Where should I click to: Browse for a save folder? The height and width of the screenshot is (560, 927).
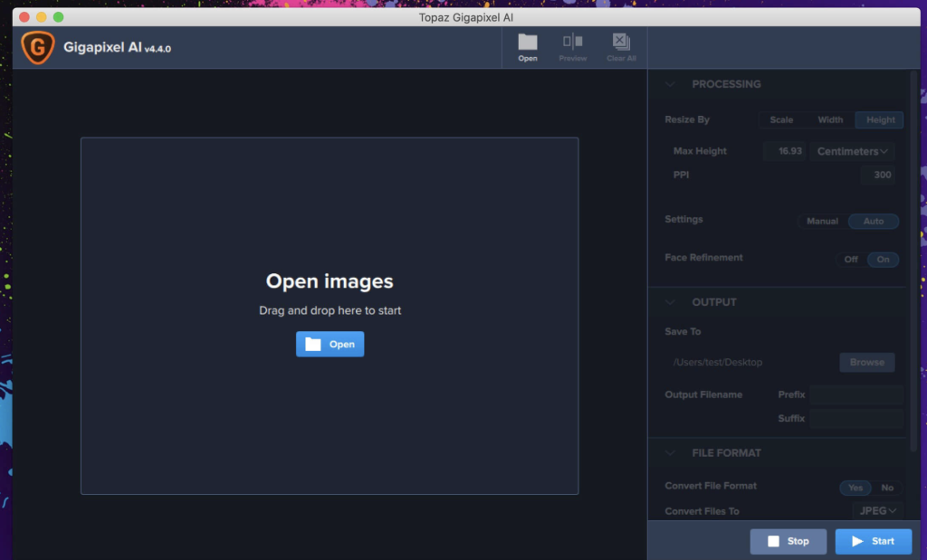[866, 362]
